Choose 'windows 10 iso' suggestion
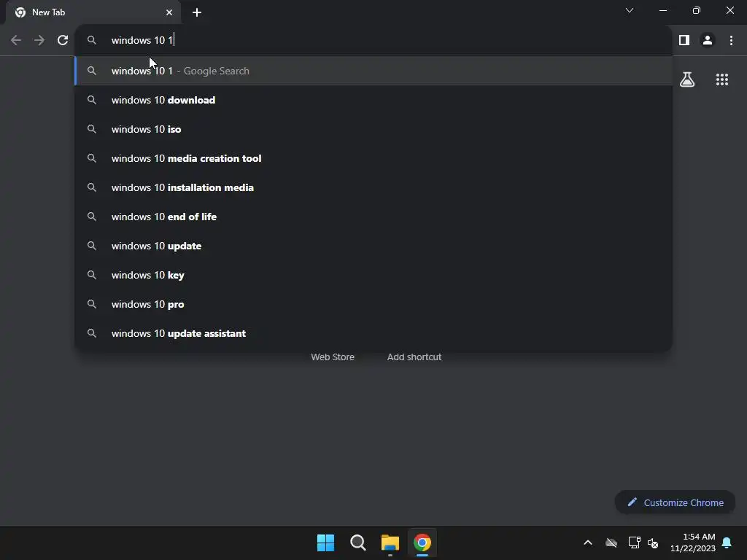 [373, 129]
